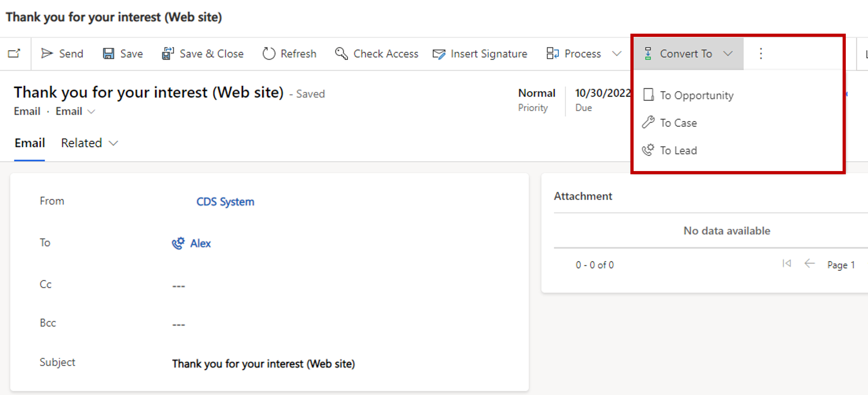The height and width of the screenshot is (395, 868).
Task: Expand the Process dropdown menu
Action: coord(616,54)
